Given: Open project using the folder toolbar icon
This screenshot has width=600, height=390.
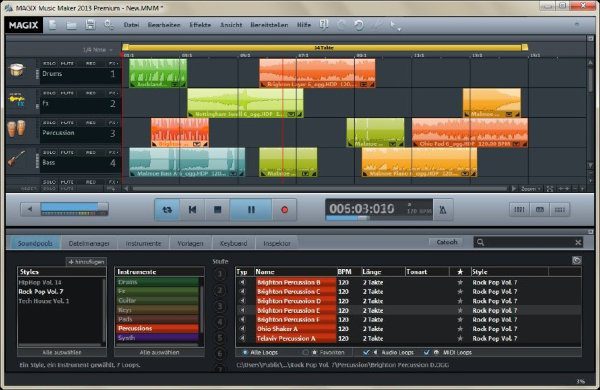Looking at the screenshot, I should click(71, 25).
